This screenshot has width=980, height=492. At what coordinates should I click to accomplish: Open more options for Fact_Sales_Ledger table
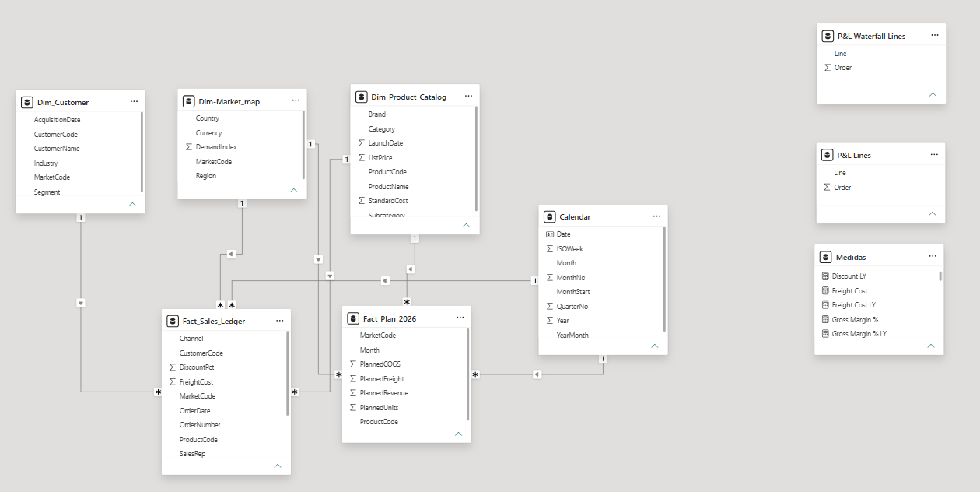click(280, 320)
